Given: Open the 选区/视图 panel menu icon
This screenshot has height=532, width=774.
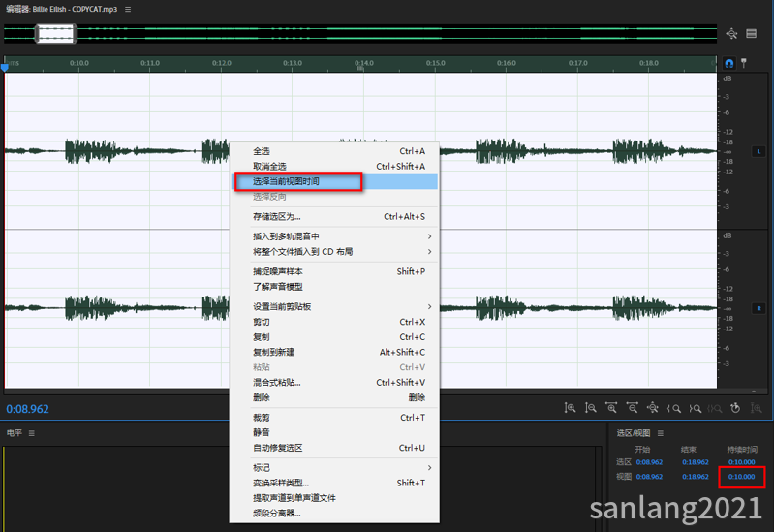Looking at the screenshot, I should 661,433.
